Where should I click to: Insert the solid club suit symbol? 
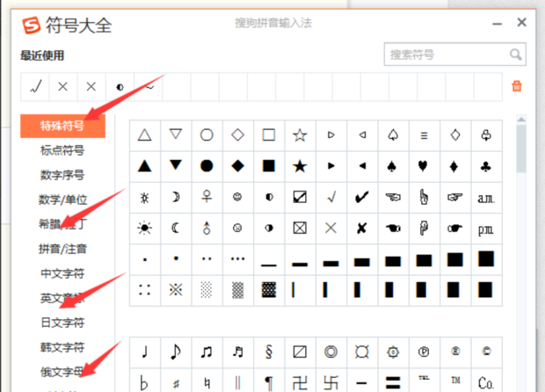tap(486, 166)
